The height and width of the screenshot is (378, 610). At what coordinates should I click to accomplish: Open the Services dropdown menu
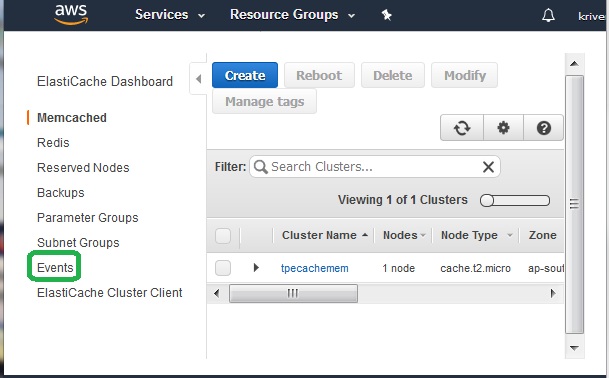click(x=170, y=15)
